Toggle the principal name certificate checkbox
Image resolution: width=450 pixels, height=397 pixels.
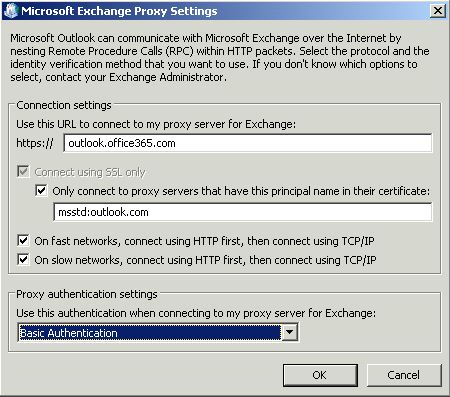click(41, 191)
